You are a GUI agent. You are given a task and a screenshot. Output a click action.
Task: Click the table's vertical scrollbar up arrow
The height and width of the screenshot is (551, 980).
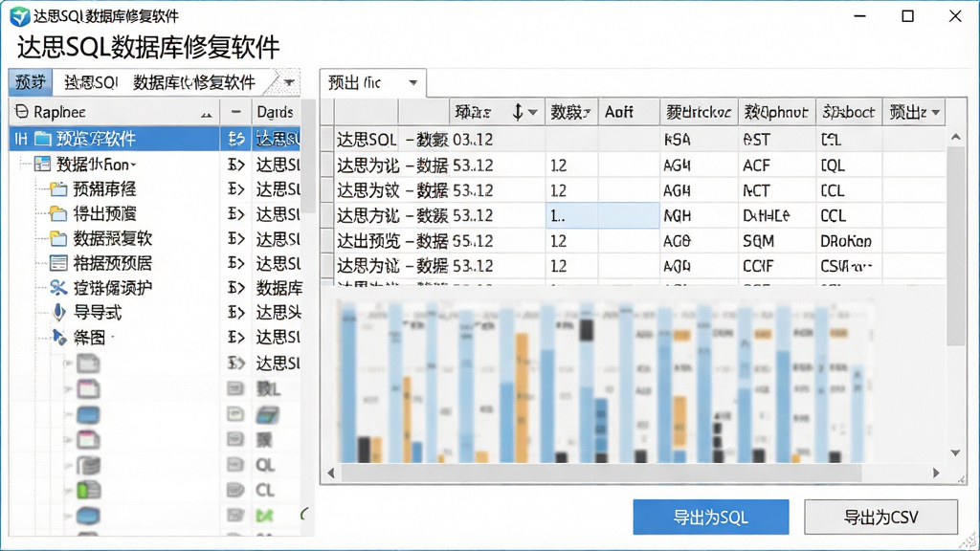coord(956,137)
